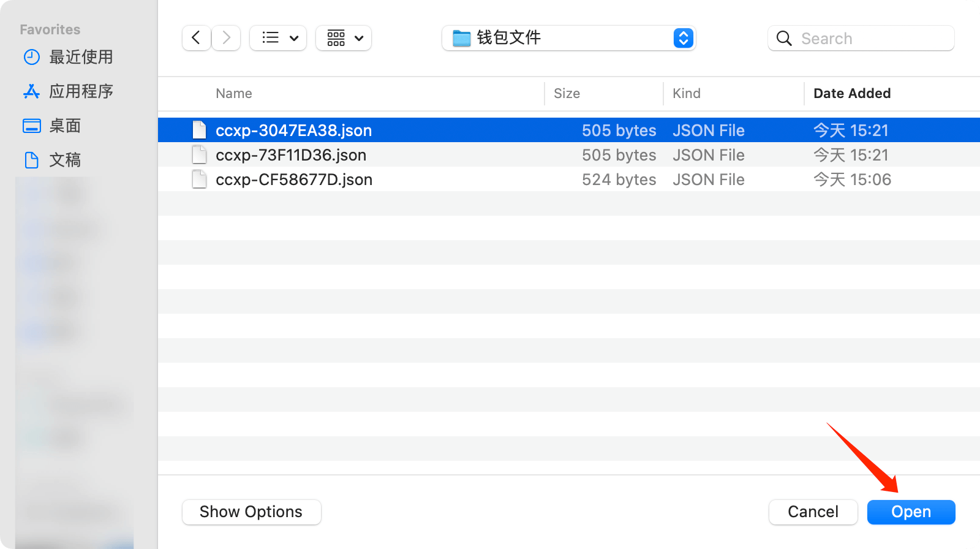
Task: Click the forward navigation arrow
Action: point(226,38)
